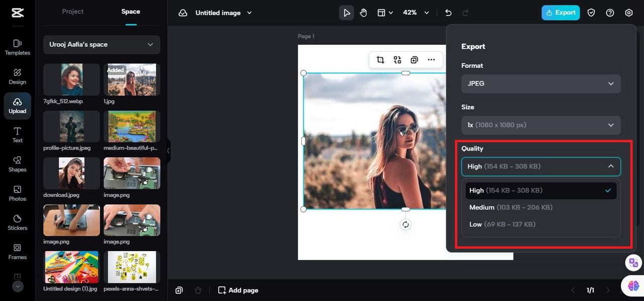Open the Templates panel
The height and width of the screenshot is (301, 644).
coord(18,47)
